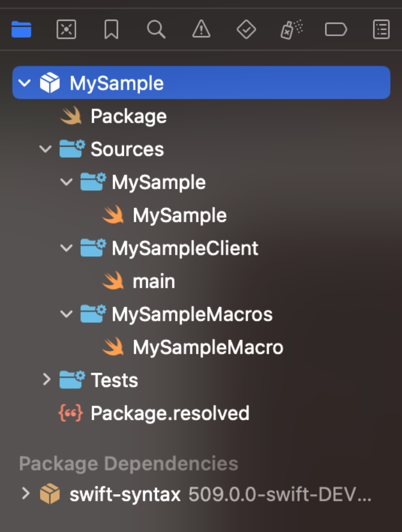This screenshot has width=402, height=532.
Task: Open the Find navigator magnifier icon
Action: (x=156, y=29)
